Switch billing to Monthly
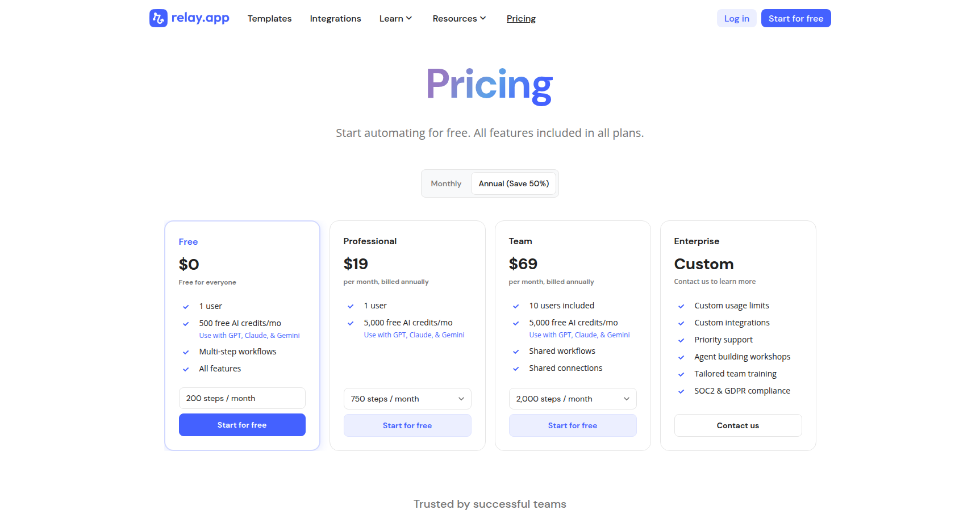The height and width of the screenshot is (514, 980). click(x=446, y=183)
